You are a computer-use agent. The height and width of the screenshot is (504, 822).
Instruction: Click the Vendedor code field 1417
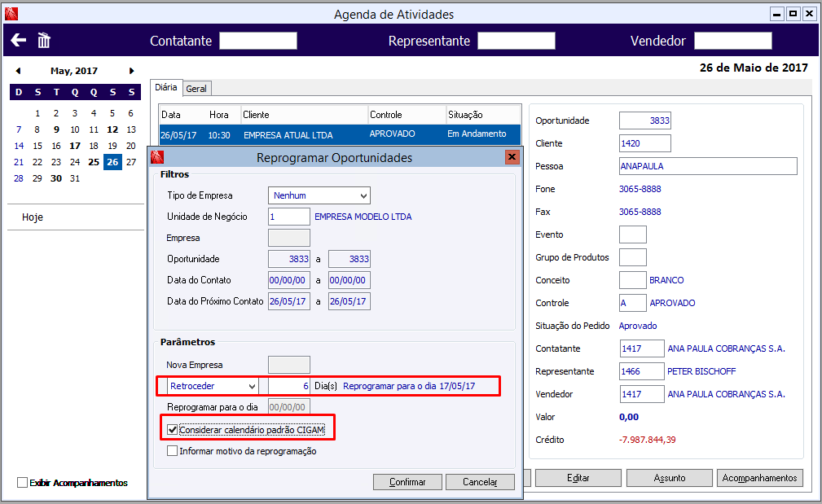[x=642, y=394]
